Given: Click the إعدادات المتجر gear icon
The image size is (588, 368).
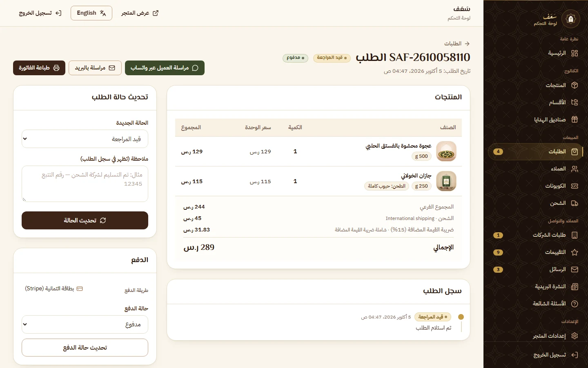Looking at the screenshot, I should pos(575,336).
